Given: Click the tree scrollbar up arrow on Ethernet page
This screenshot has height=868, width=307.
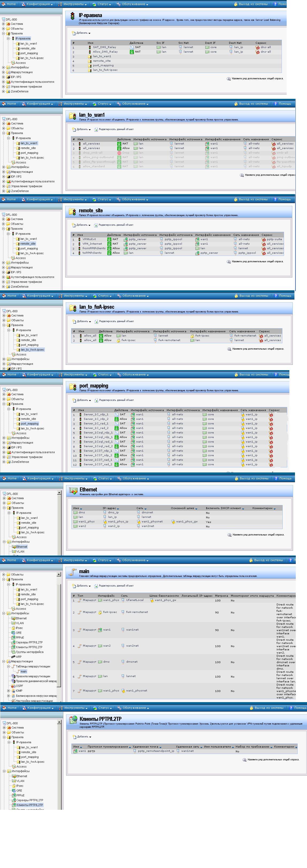Looking at the screenshot, I should tap(59, 493).
